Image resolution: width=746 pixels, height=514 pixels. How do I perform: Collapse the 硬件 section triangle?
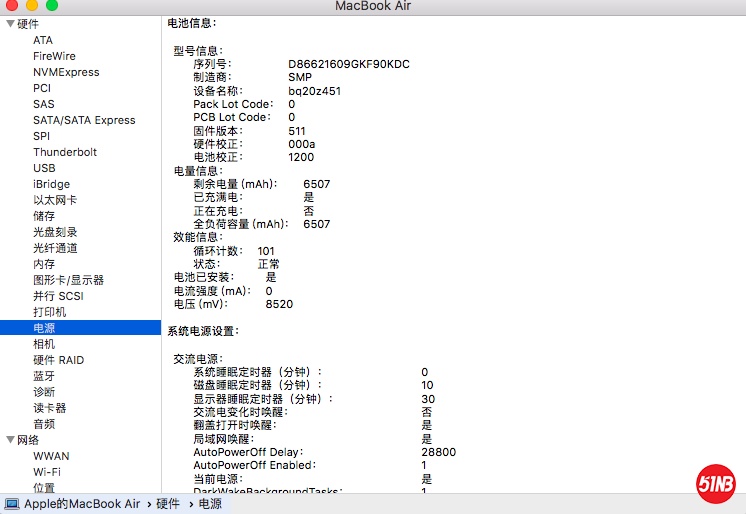[x=10, y=24]
